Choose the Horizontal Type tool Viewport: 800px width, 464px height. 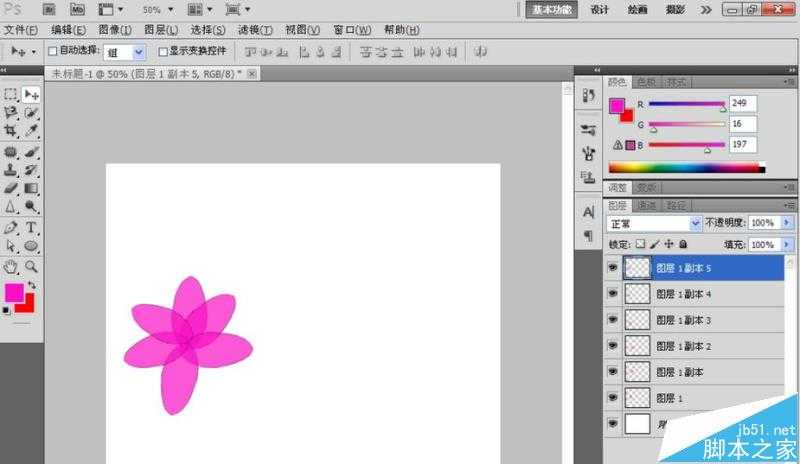[31, 227]
